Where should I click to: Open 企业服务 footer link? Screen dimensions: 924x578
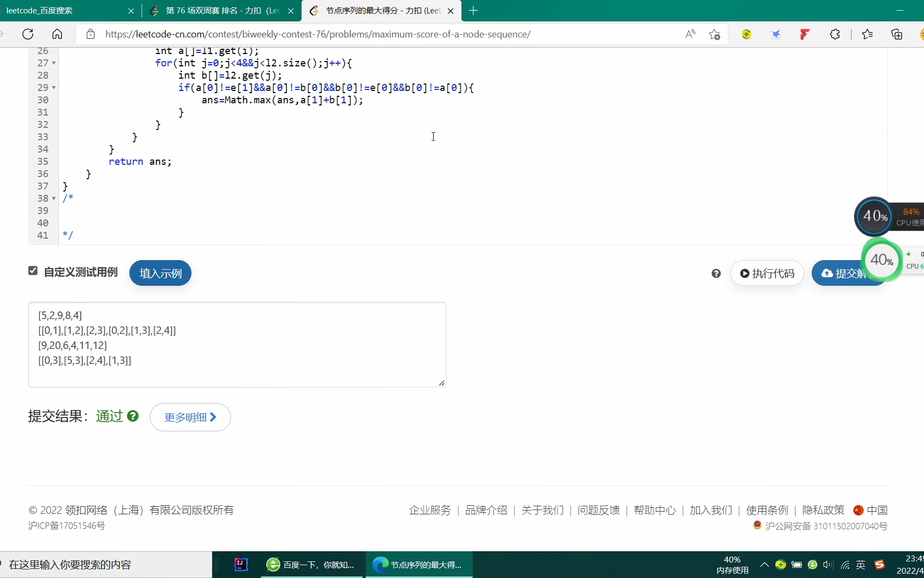tap(430, 510)
